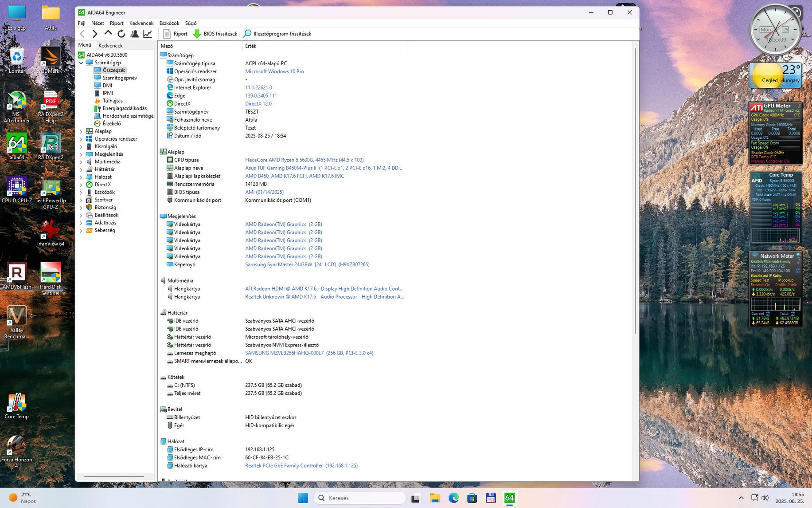
Task: Open the HexaCore AMD Ryzen 5 5600G link
Action: click(x=304, y=160)
